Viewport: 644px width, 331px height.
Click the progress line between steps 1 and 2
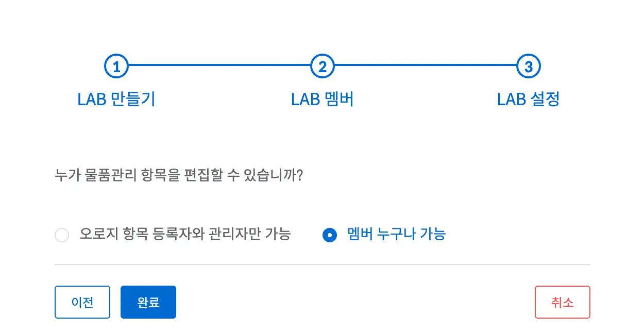219,65
